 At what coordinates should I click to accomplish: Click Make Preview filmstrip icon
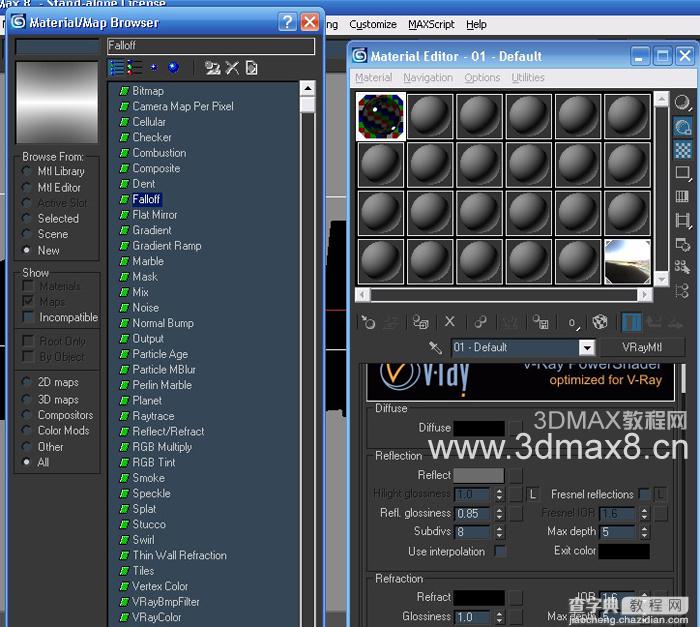point(682,220)
